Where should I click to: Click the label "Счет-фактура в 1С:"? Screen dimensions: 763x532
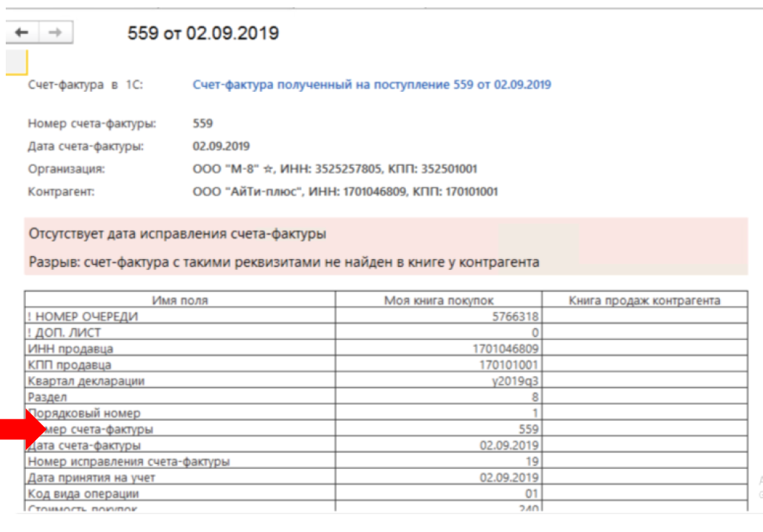[85, 85]
